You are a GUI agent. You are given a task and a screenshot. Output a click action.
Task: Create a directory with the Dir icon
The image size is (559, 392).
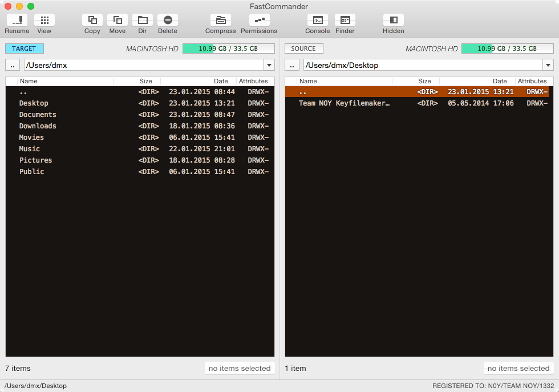click(143, 21)
